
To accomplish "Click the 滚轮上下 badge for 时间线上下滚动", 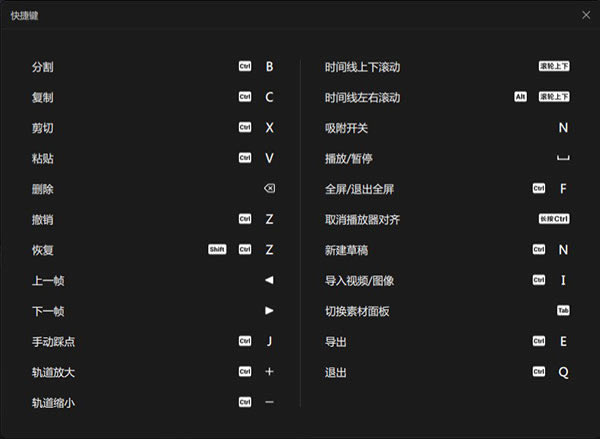I will click(554, 66).
